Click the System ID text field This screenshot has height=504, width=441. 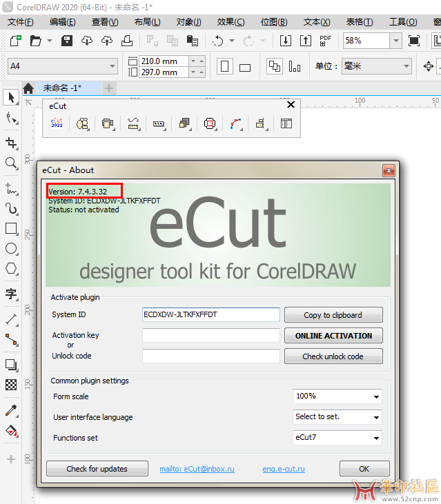tap(211, 314)
